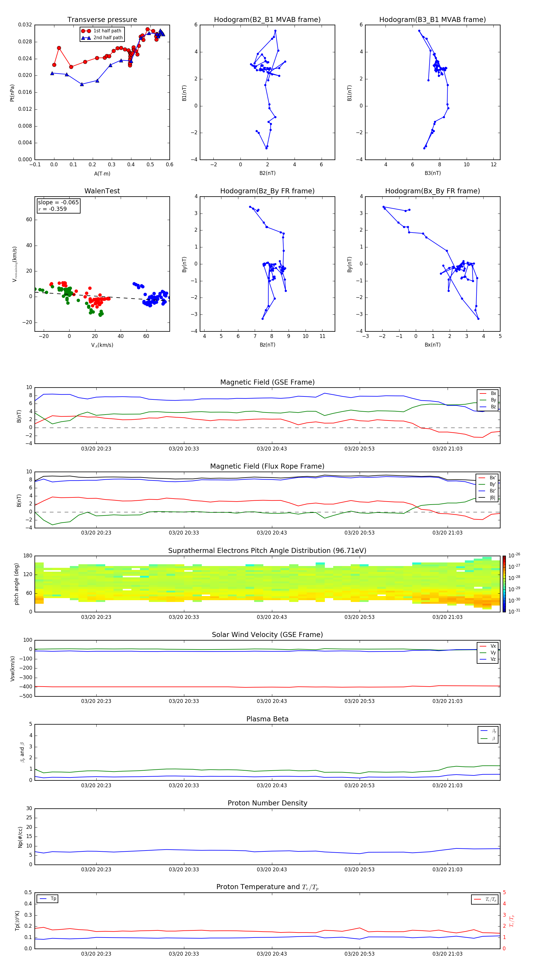This screenshot has height=980, width=535.
Task: Select the "1st half path" legend entry
Action: tap(101, 31)
